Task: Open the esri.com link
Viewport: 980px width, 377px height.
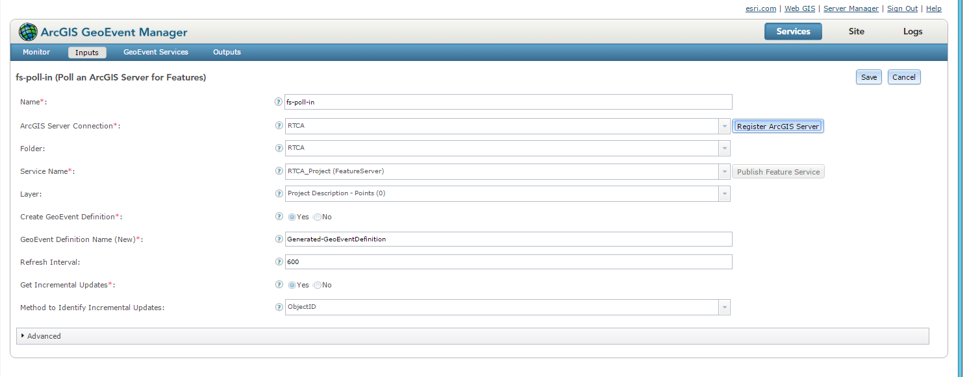Action: 760,8
